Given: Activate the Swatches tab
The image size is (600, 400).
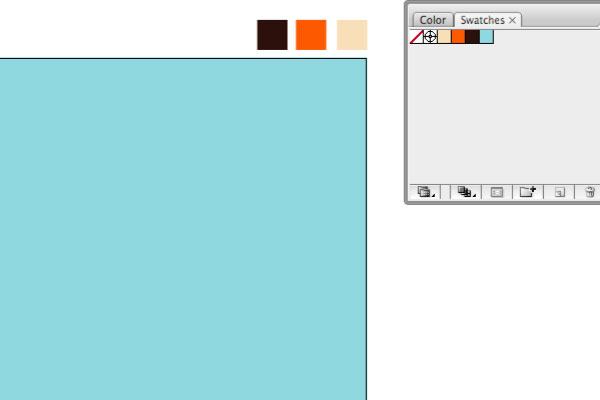Looking at the screenshot, I should click(x=482, y=20).
